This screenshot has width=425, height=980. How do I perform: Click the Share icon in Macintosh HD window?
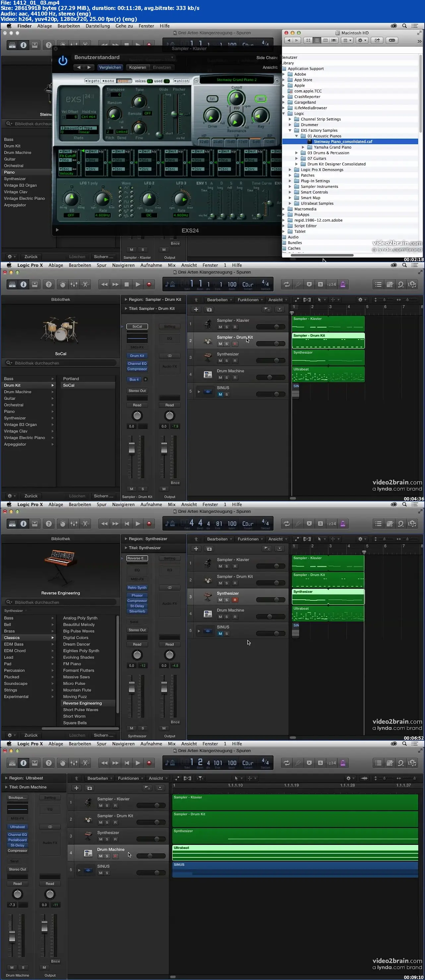click(377, 40)
